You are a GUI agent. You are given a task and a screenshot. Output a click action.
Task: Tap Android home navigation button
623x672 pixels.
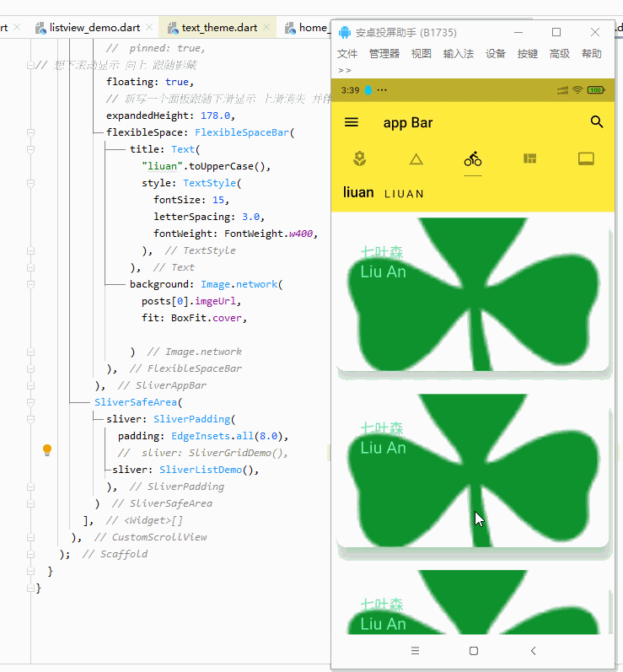tap(474, 651)
